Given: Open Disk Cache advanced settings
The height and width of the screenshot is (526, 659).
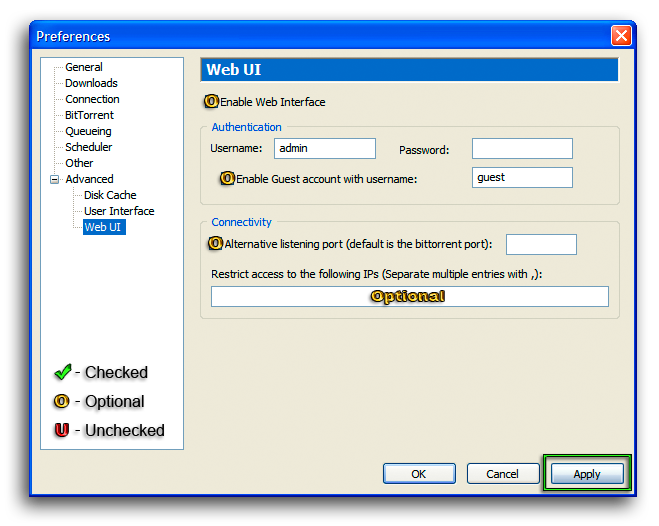Looking at the screenshot, I should point(110,195).
